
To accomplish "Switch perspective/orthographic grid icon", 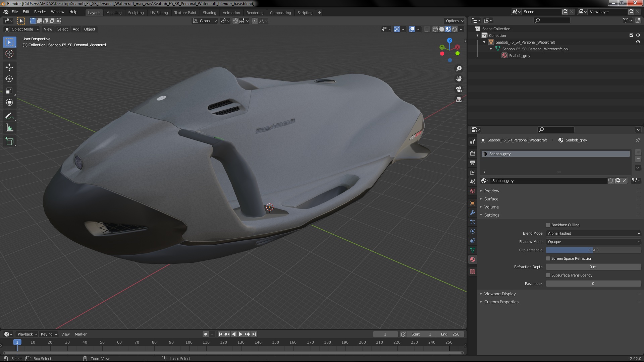I will pos(459,100).
